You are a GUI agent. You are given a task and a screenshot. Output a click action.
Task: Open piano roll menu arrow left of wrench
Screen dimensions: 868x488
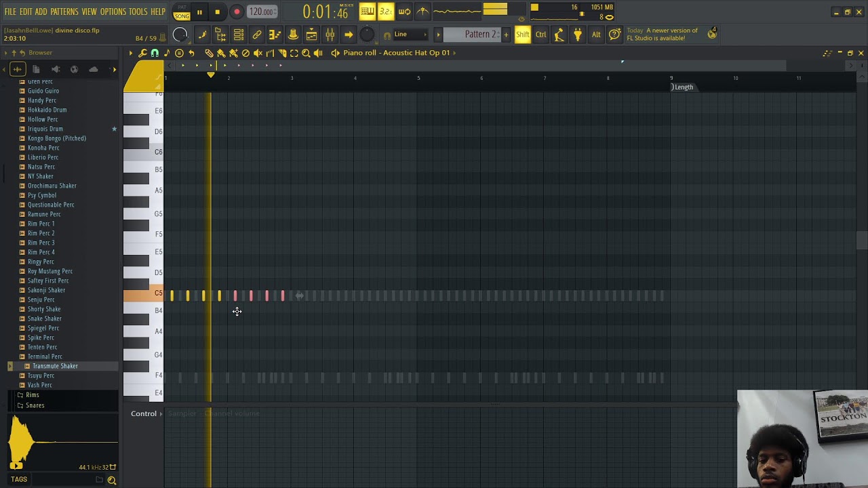[131, 53]
